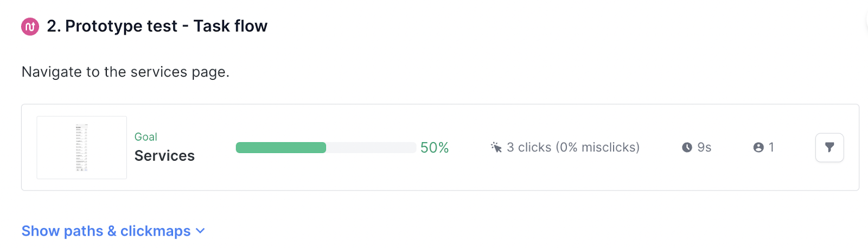Viewport: 868px width, 248px height.
Task: Click the green Goal label
Action: point(146,137)
